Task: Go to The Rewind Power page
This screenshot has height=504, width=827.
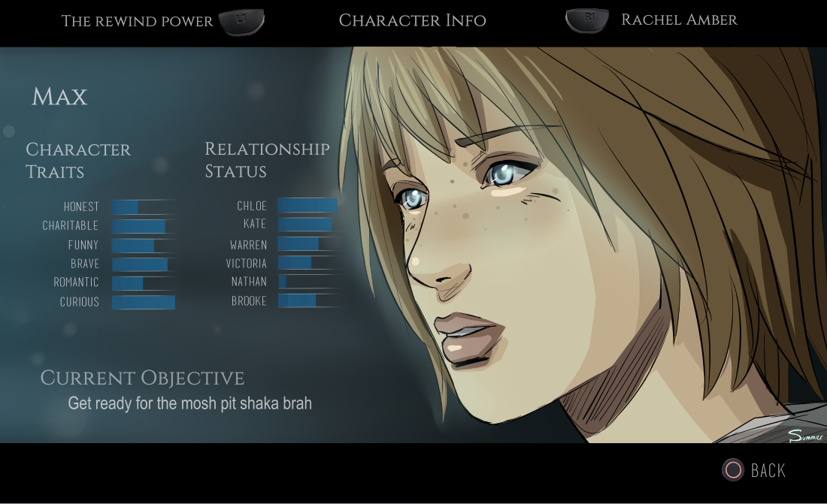Action: (x=137, y=21)
